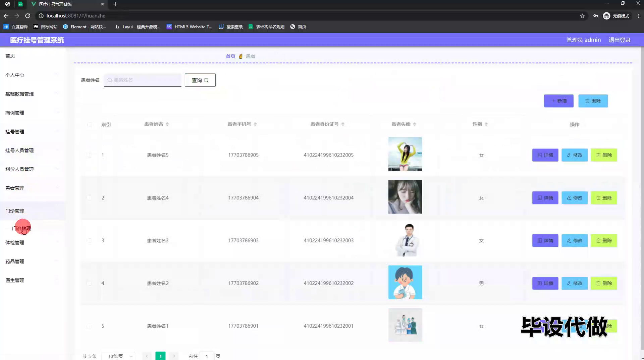Expand 挂号管理 sidebar menu
This screenshot has height=360, width=644.
(33, 131)
